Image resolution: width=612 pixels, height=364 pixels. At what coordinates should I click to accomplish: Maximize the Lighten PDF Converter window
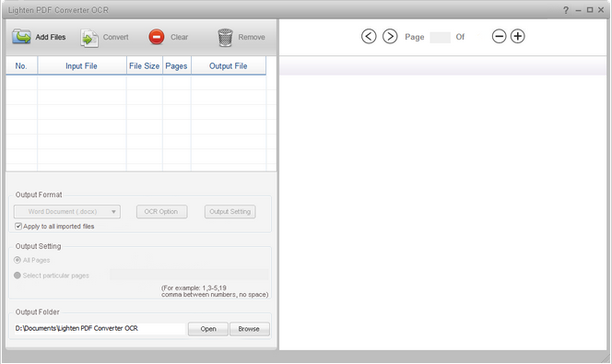tap(590, 10)
